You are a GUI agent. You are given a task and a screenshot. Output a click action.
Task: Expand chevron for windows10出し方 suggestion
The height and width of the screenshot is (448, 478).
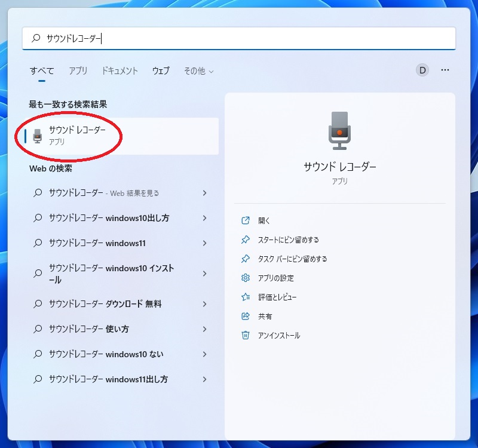204,218
